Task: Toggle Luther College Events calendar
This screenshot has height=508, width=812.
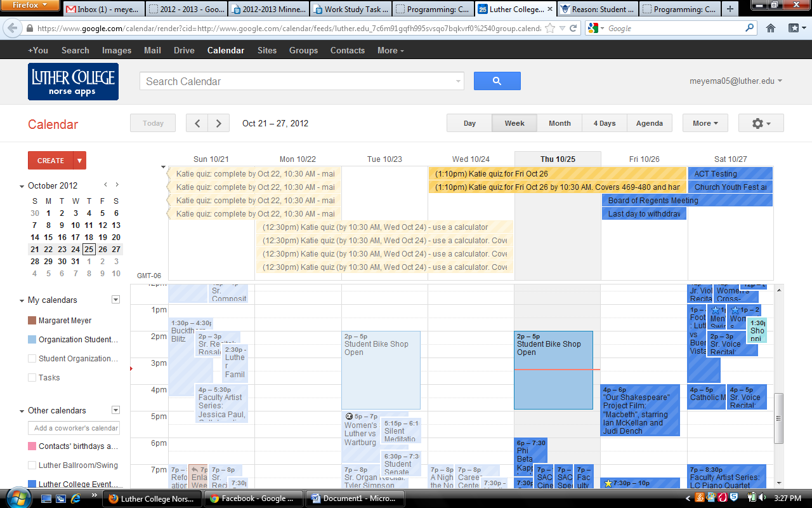Action: point(32,485)
